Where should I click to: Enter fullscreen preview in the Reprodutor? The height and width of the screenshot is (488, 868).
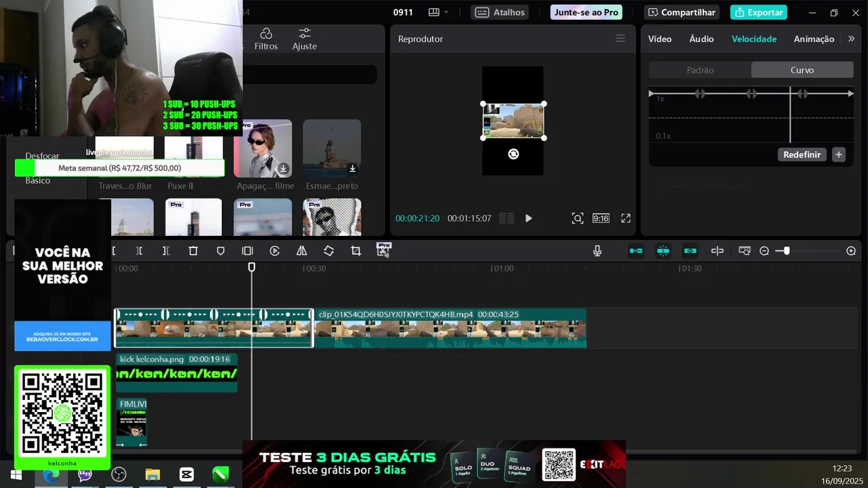[626, 218]
